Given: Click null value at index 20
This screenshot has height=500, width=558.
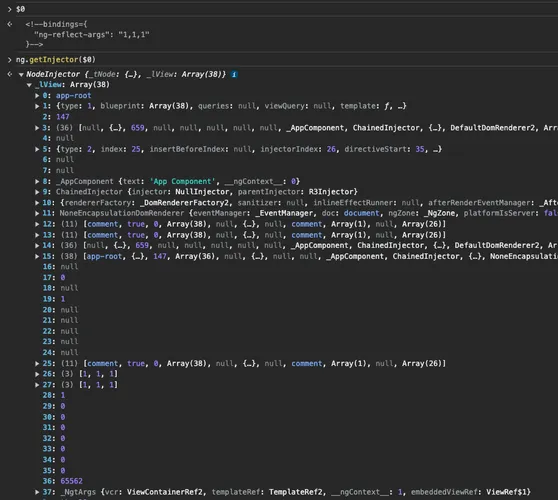Looking at the screenshot, I should point(69,310).
